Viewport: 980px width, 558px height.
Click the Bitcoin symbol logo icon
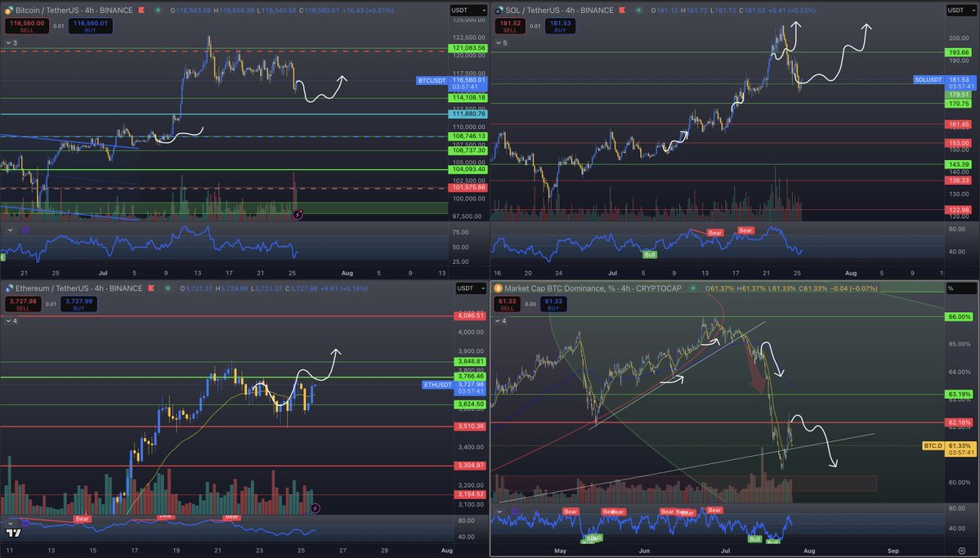point(9,10)
